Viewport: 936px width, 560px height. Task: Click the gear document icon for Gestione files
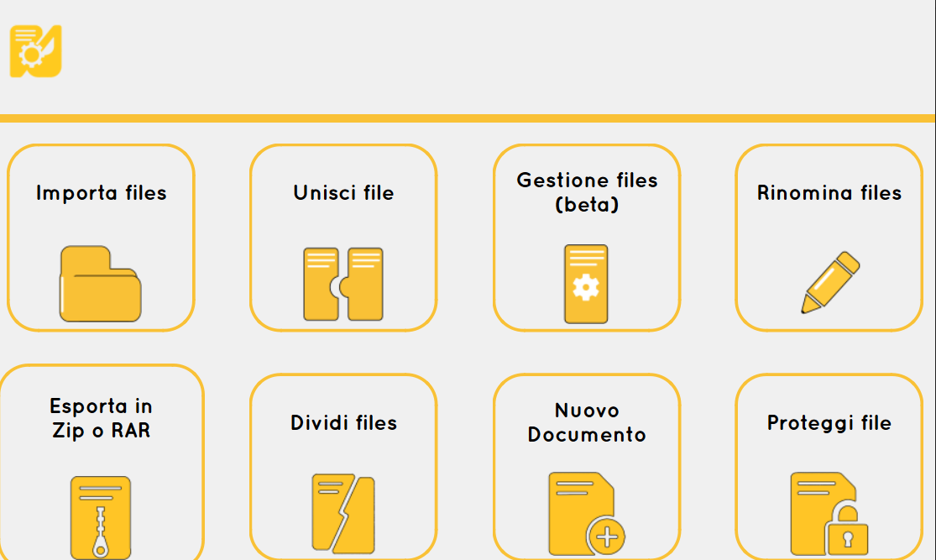586,284
